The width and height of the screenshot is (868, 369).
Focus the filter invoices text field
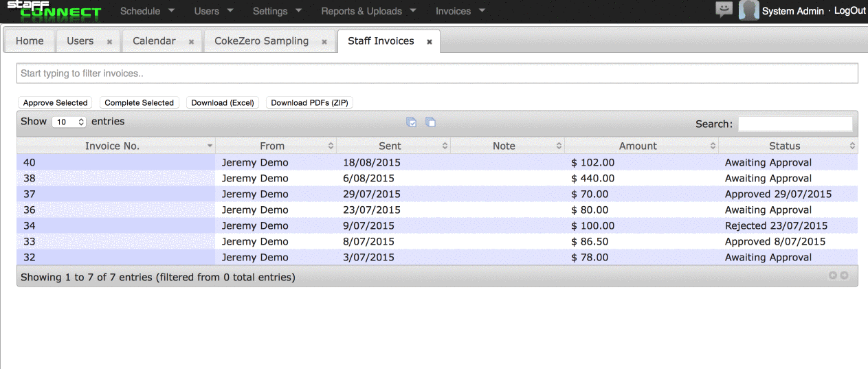tap(437, 74)
